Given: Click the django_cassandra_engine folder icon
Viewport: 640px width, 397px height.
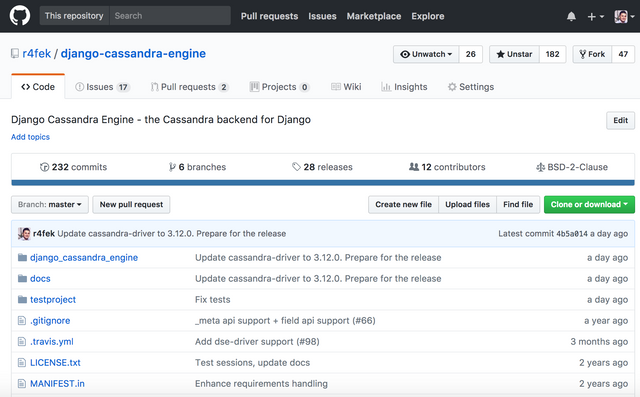Looking at the screenshot, I should (22, 257).
